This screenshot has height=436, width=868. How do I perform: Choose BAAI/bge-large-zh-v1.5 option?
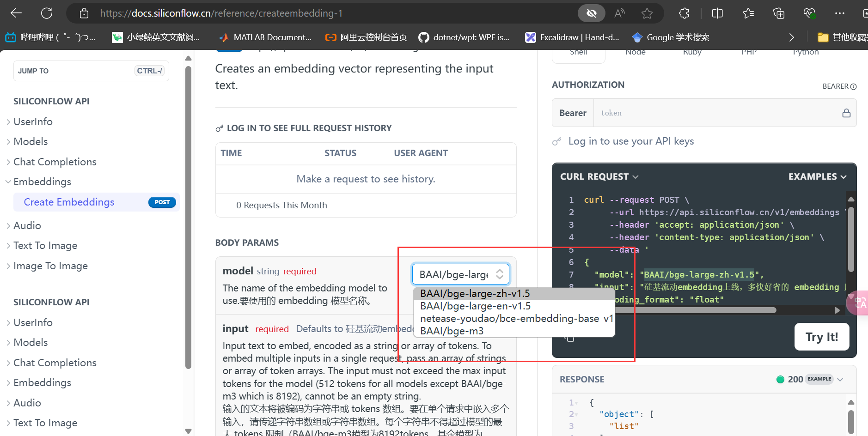tap(513, 293)
